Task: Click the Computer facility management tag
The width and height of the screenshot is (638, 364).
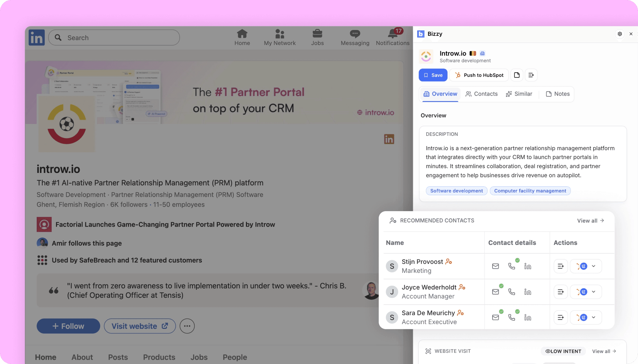Action: (530, 191)
